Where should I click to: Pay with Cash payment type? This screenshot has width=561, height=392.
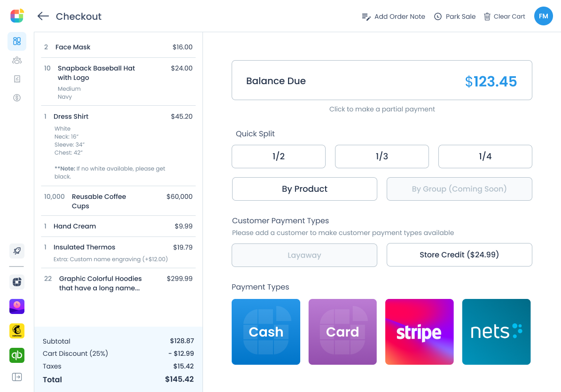tap(265, 331)
